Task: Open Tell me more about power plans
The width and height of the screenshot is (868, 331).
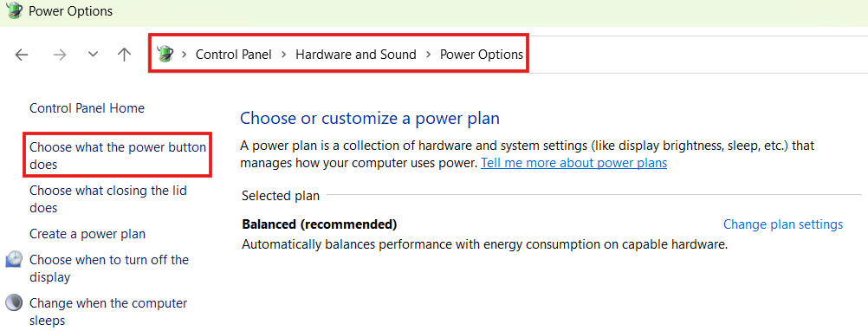Action: click(x=574, y=163)
